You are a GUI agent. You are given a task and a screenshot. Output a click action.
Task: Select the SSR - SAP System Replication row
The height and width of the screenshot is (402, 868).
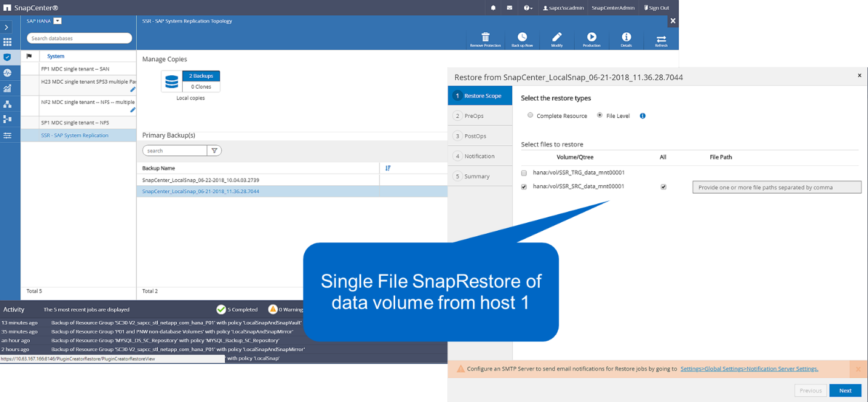(x=75, y=135)
